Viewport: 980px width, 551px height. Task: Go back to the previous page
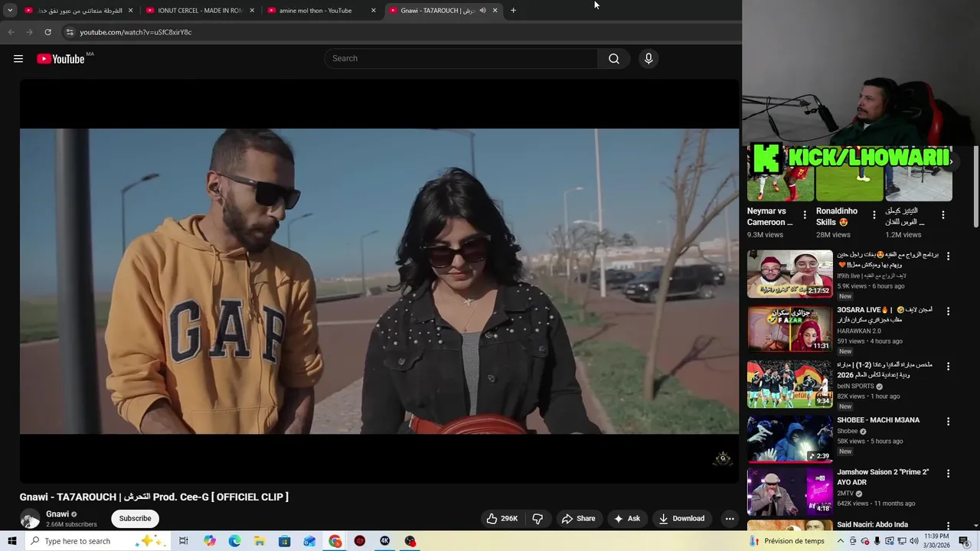click(11, 32)
